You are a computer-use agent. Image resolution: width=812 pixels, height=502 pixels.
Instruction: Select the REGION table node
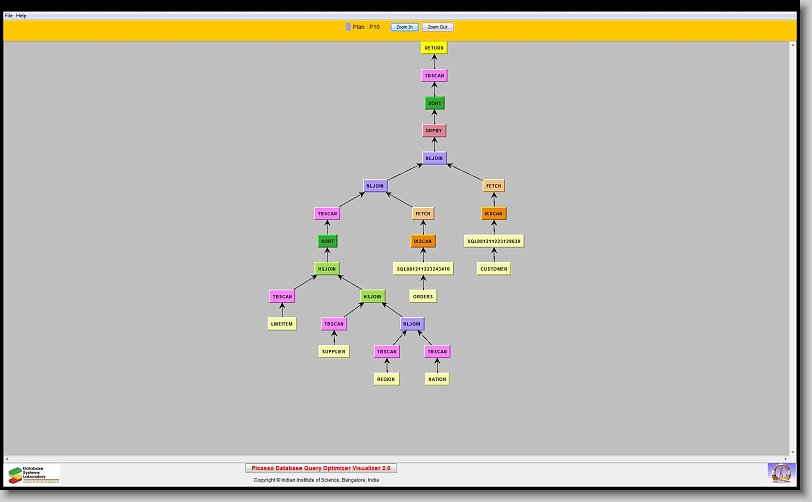pos(386,379)
